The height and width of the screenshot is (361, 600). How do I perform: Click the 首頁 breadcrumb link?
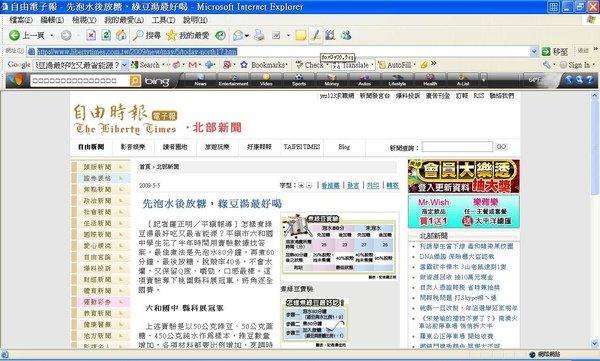(x=144, y=167)
